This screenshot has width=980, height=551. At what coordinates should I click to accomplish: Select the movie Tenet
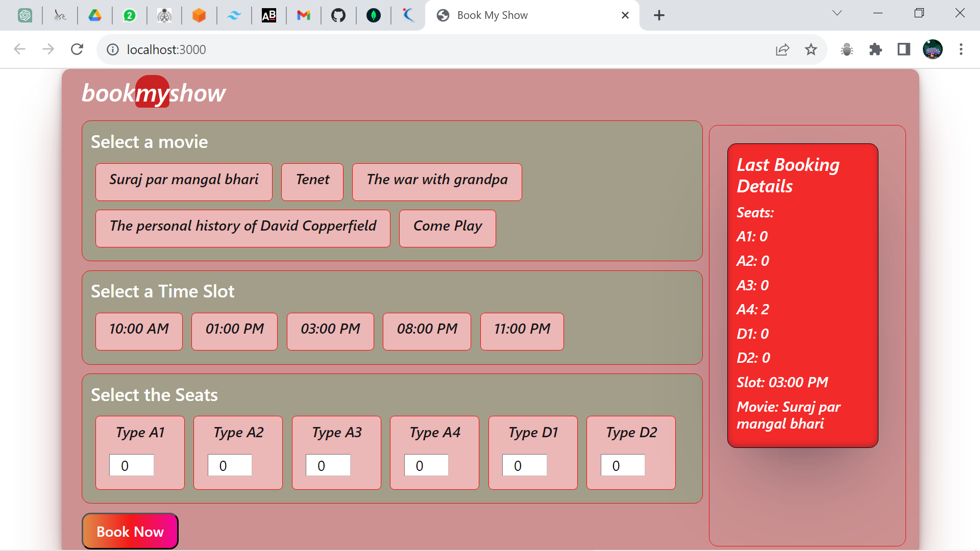[x=312, y=182]
